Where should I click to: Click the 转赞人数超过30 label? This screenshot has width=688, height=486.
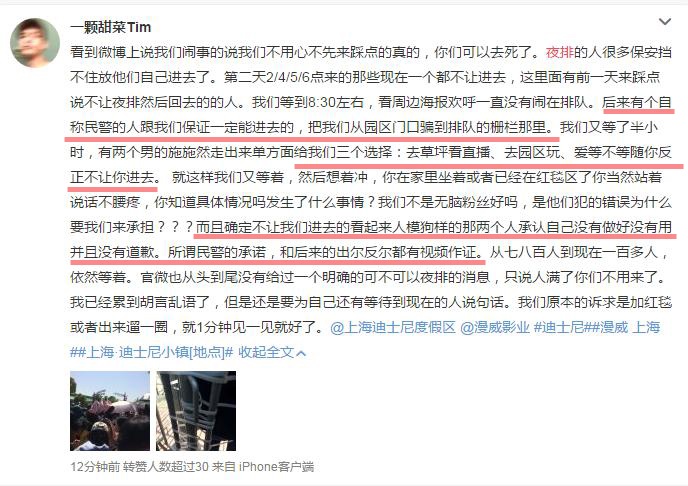[165, 466]
